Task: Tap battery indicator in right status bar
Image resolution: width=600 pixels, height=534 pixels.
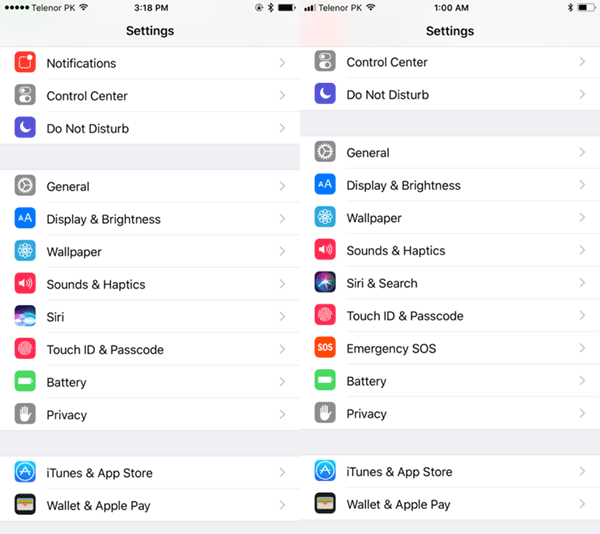Action: click(587, 8)
